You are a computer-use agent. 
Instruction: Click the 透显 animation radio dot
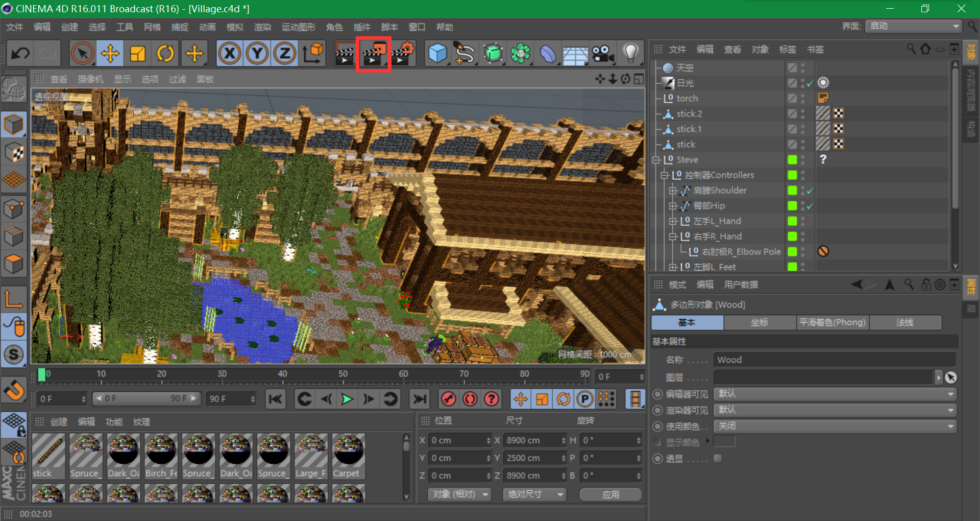[657, 458]
